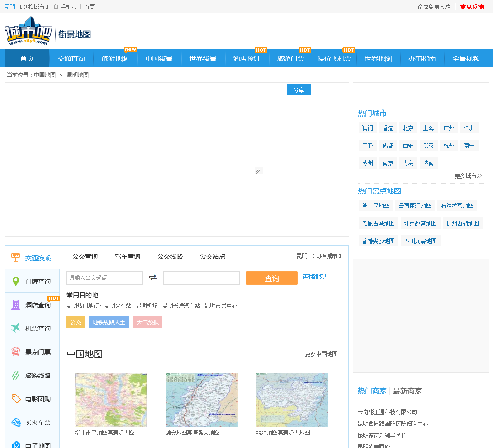The height and width of the screenshot is (448, 493).
Task: Click the orange tag icon for 电影团购
Action: [16, 399]
